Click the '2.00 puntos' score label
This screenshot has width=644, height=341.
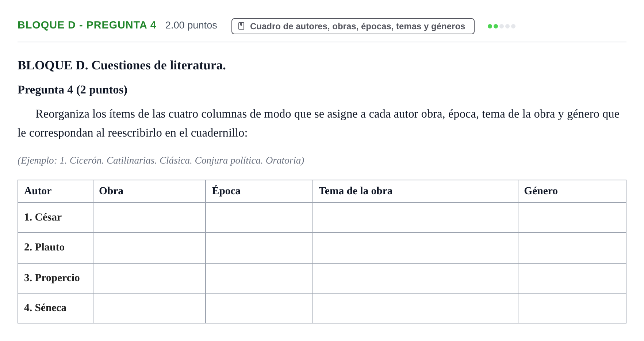(x=191, y=25)
